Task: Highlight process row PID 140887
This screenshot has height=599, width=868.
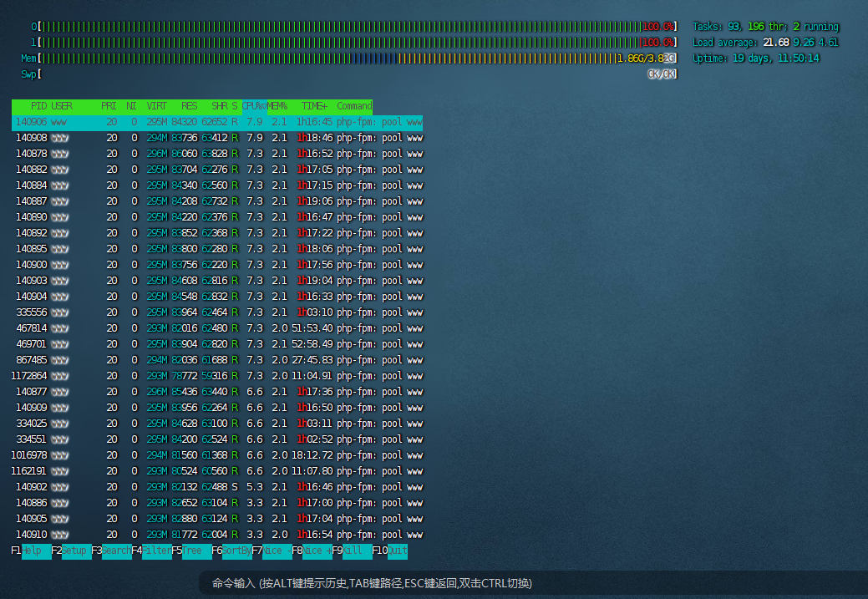Action: click(217, 201)
